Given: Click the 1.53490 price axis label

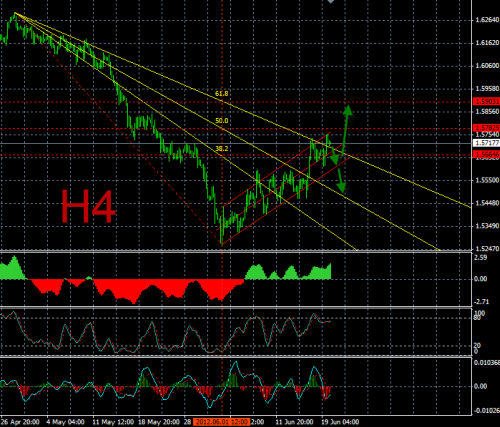Looking at the screenshot, I should tap(487, 226).
